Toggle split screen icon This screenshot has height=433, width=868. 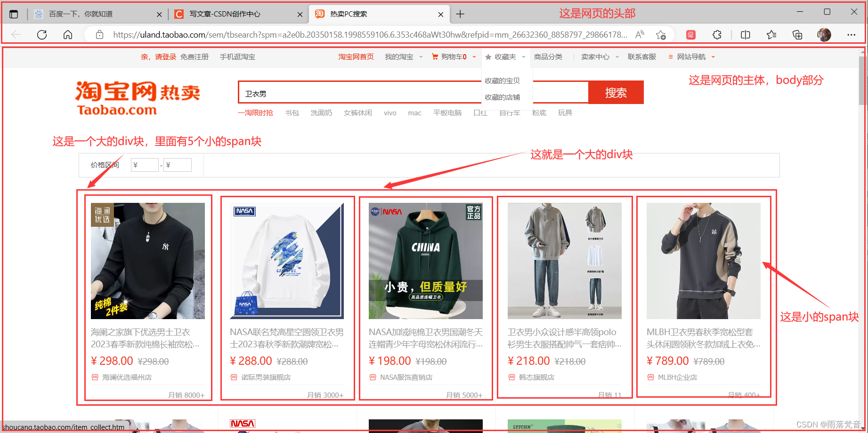click(746, 35)
